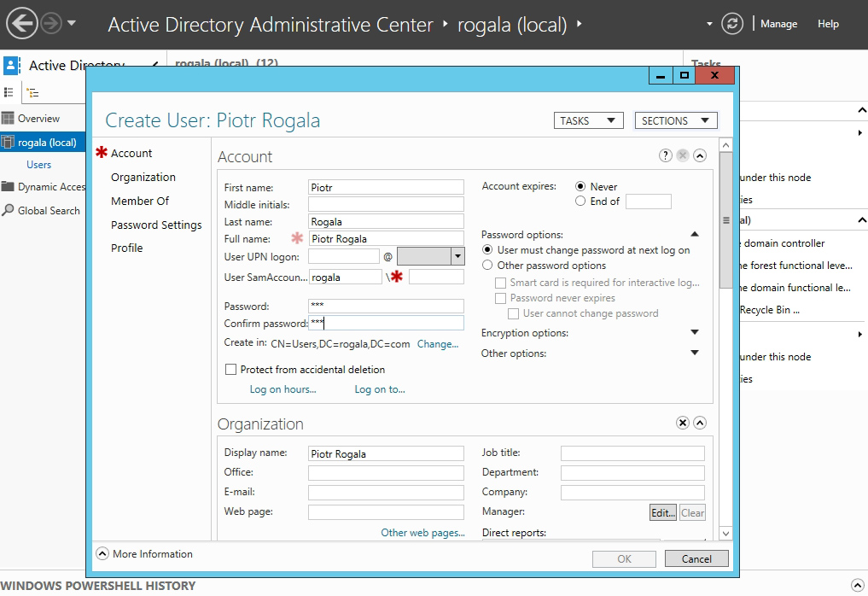Viewport: 868px width, 596px height.
Task: Open navigation history dropdown beside forward arrow
Action: [72, 23]
